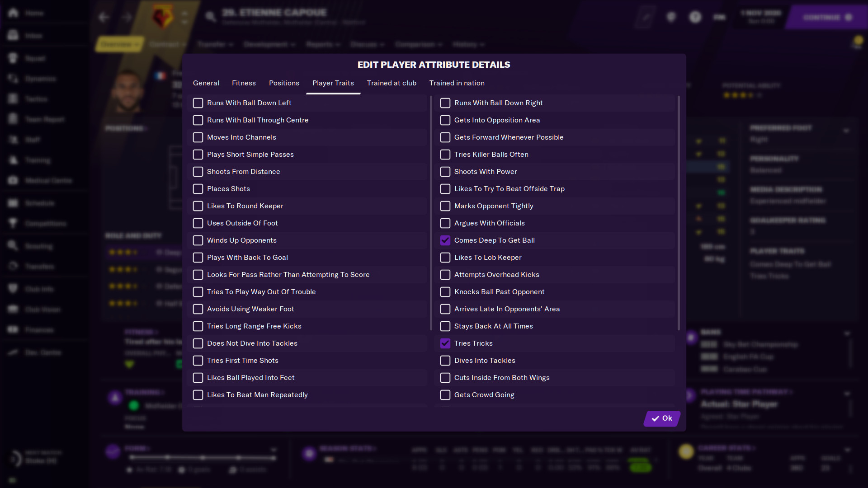The height and width of the screenshot is (488, 868).
Task: Switch to the General tab
Action: 206,83
